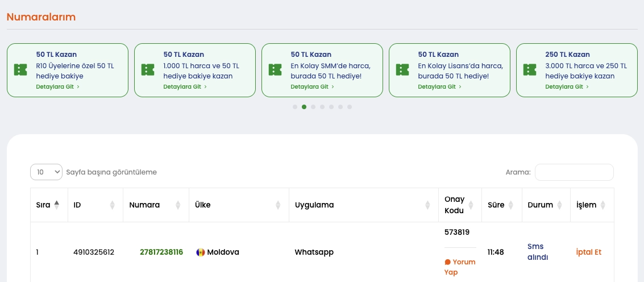
Task: Click coupon icon on En Kolay SMM'de card
Action: [275, 70]
